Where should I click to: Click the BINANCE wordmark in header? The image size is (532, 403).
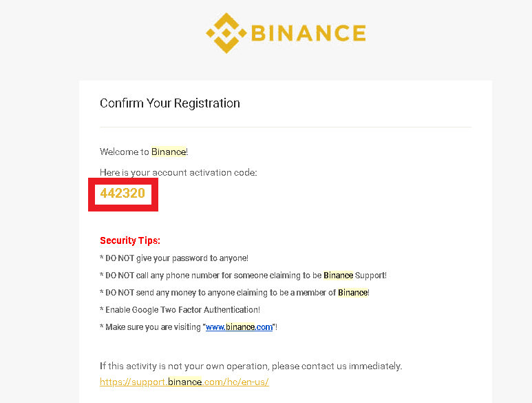pyautogui.click(x=308, y=33)
